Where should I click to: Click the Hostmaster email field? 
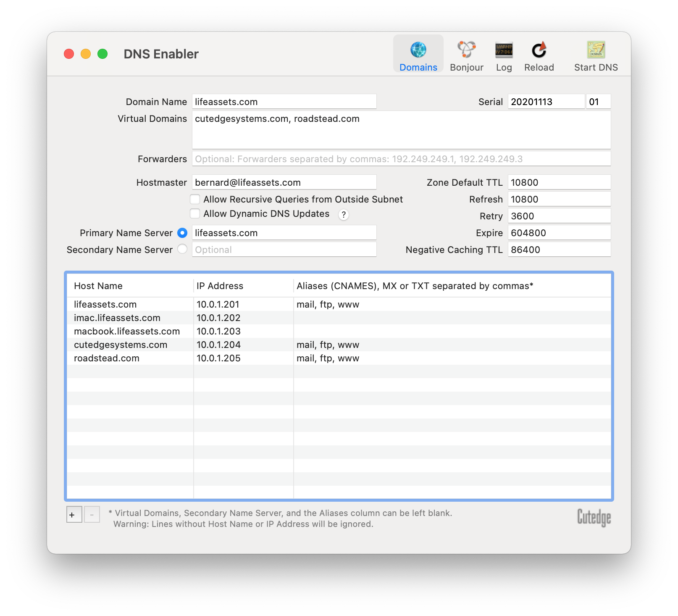click(x=284, y=182)
